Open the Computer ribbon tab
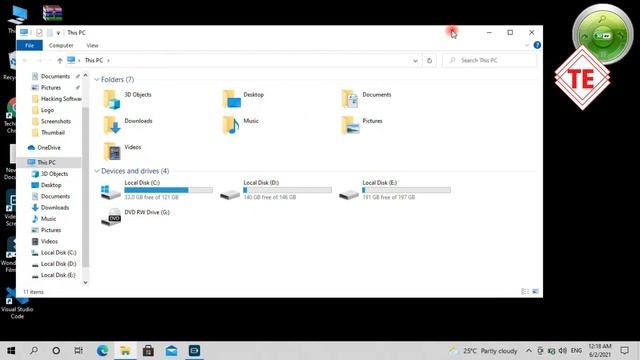The image size is (640, 360). point(61,45)
